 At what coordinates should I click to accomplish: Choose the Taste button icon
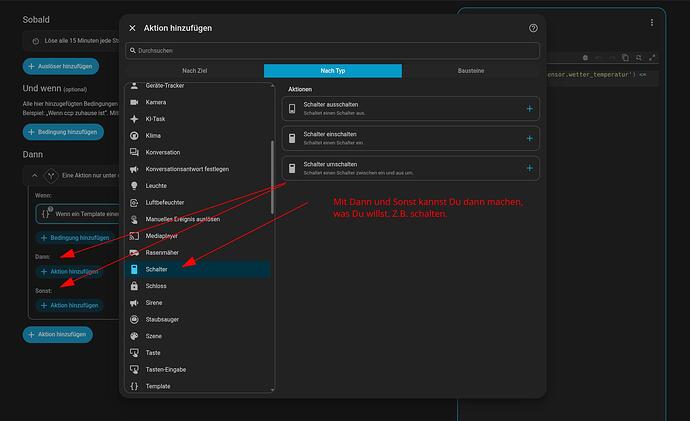point(134,353)
